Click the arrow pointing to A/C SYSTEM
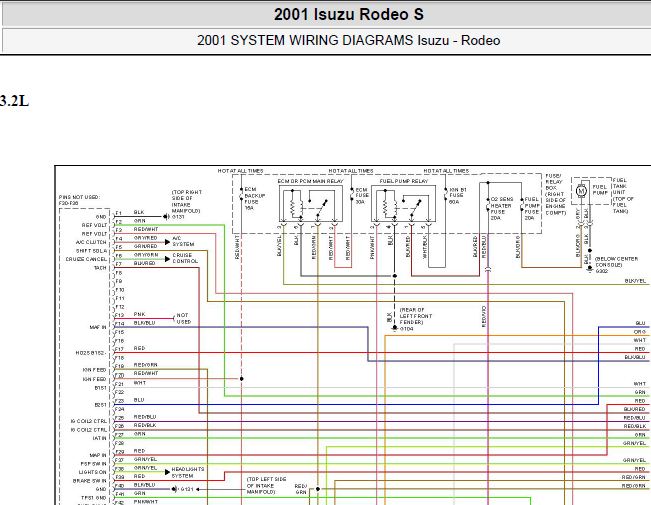The width and height of the screenshot is (651, 505). click(167, 242)
